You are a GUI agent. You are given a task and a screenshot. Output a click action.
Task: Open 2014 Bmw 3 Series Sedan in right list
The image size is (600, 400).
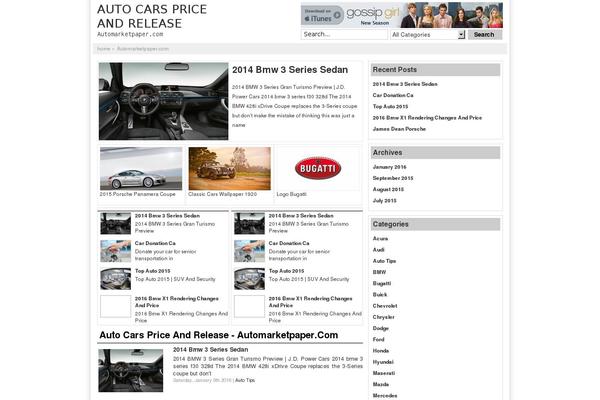pyautogui.click(x=301, y=216)
